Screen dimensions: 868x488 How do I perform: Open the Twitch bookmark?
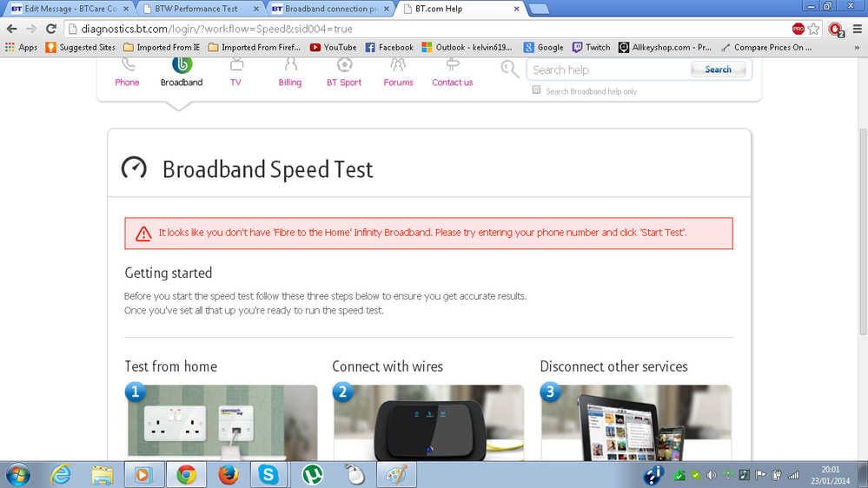[x=591, y=48]
